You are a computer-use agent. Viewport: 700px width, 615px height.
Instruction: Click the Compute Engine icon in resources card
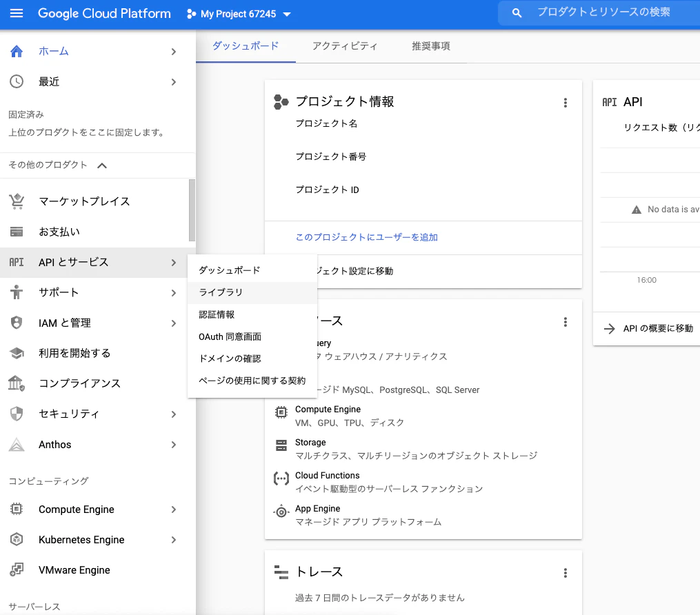click(281, 412)
